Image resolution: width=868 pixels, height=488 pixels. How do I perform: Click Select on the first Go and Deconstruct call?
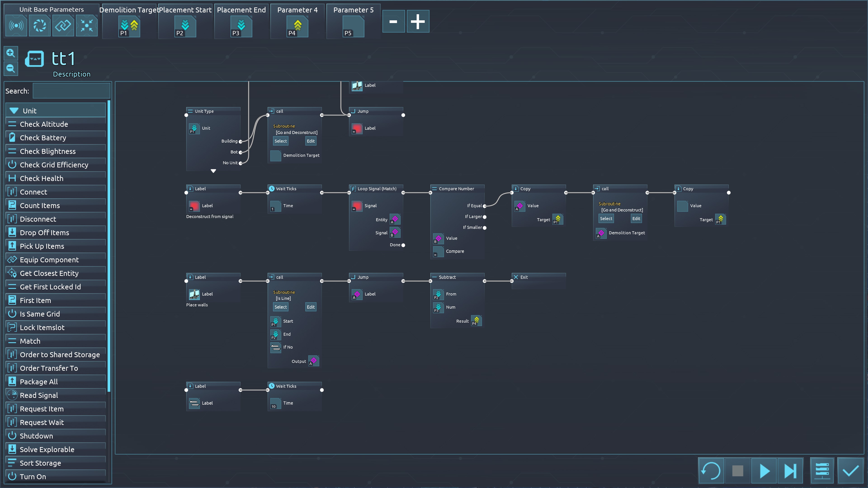(x=280, y=141)
